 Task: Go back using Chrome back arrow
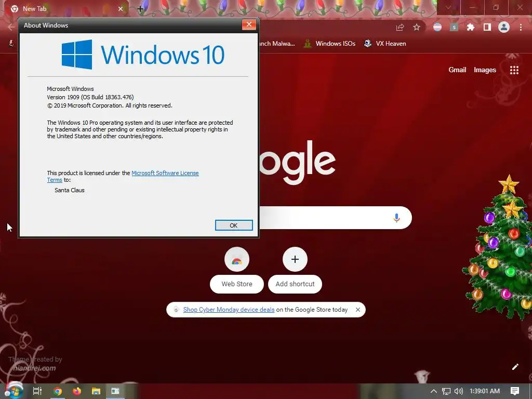coord(11,27)
